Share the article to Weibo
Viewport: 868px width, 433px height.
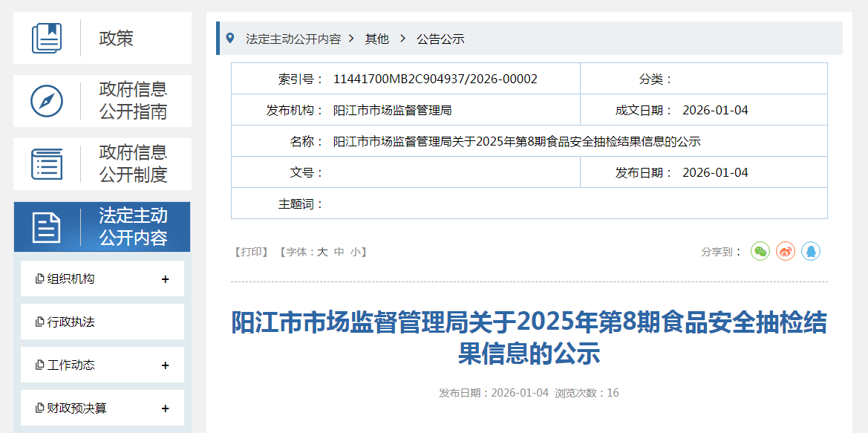[786, 252]
